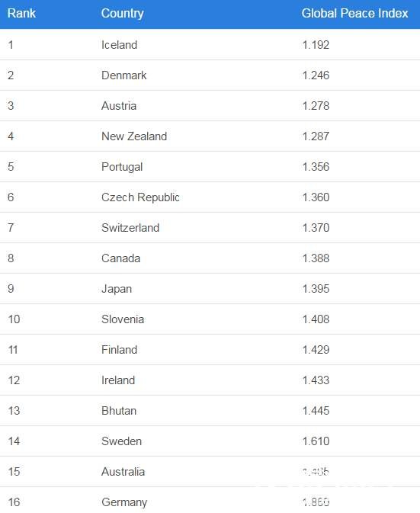420x513 pixels.
Task: Select the Iceland country cell
Action: (x=119, y=45)
